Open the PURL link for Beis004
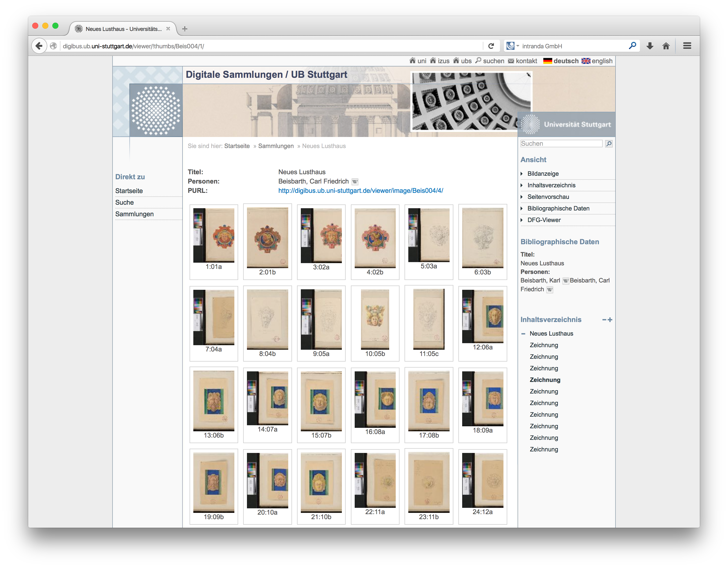728x568 pixels. pyautogui.click(x=361, y=191)
